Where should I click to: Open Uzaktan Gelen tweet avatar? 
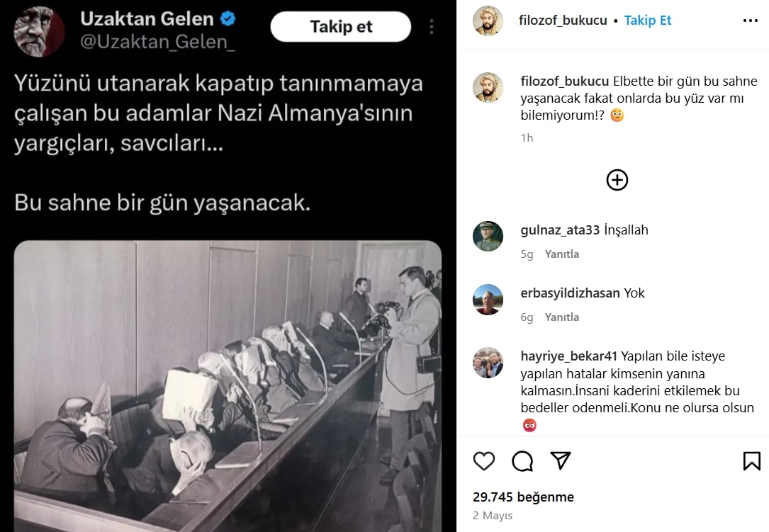(x=39, y=31)
